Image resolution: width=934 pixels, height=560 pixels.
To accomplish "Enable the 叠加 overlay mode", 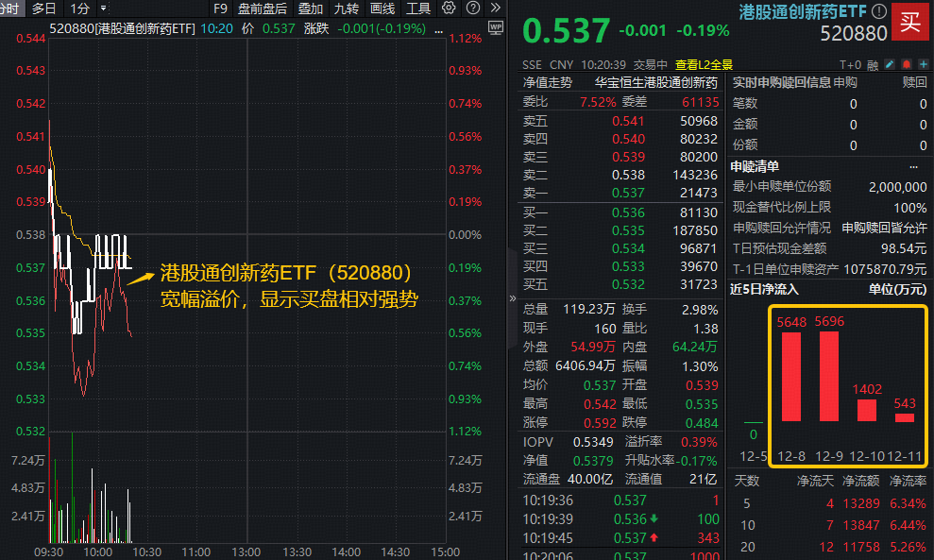I will 309,8.
